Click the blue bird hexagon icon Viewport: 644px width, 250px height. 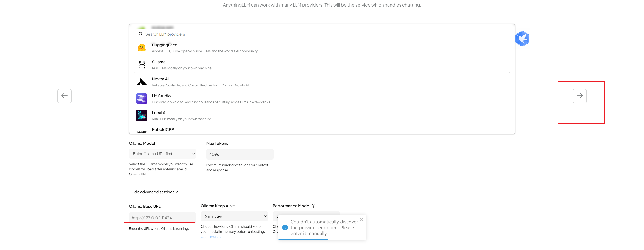(x=522, y=39)
